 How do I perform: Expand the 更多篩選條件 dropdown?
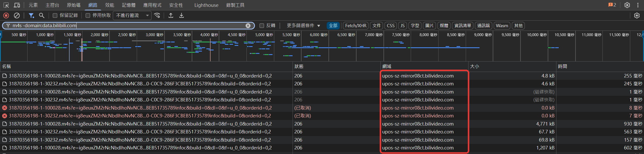tap(303, 26)
